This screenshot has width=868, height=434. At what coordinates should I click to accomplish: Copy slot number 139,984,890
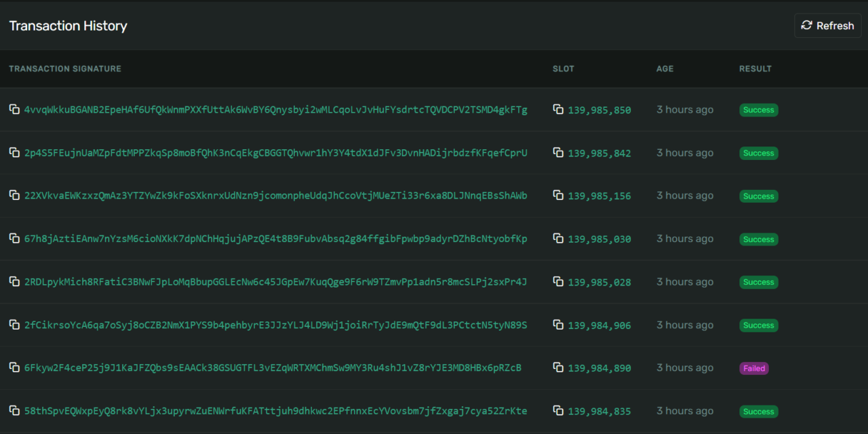[557, 368]
